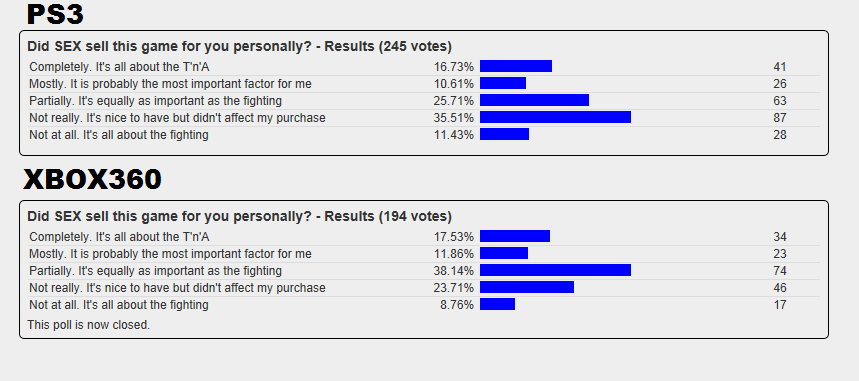
Task: Click Xbox 'Mostly' answer text
Action: coord(170,254)
